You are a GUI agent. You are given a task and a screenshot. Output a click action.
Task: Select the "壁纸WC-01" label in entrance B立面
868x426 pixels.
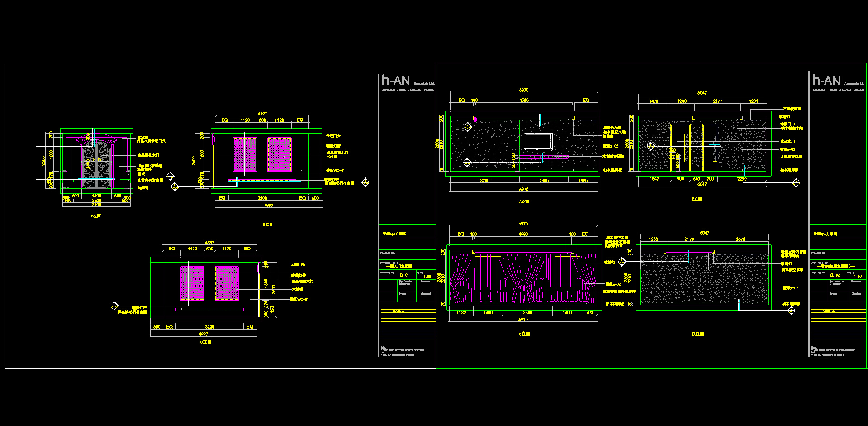point(335,171)
